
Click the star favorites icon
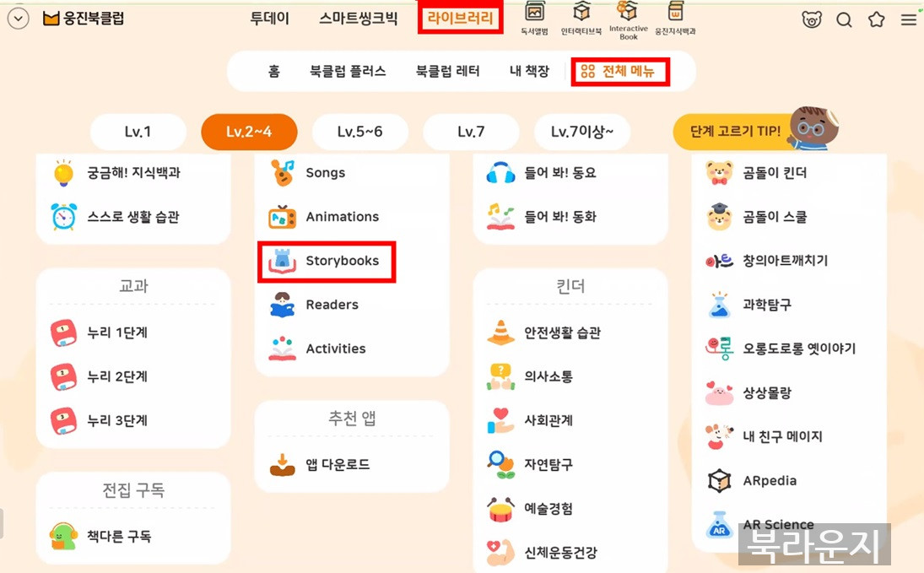[877, 19]
